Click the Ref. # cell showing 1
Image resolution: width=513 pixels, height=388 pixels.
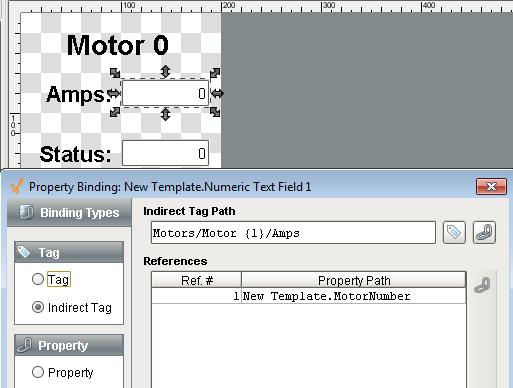(196, 296)
